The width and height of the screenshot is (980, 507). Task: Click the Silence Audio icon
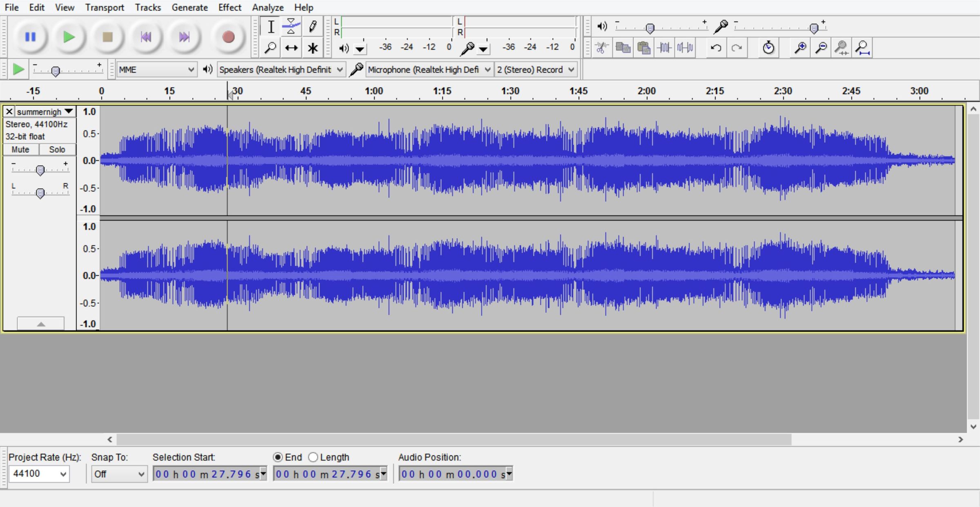[x=685, y=48]
